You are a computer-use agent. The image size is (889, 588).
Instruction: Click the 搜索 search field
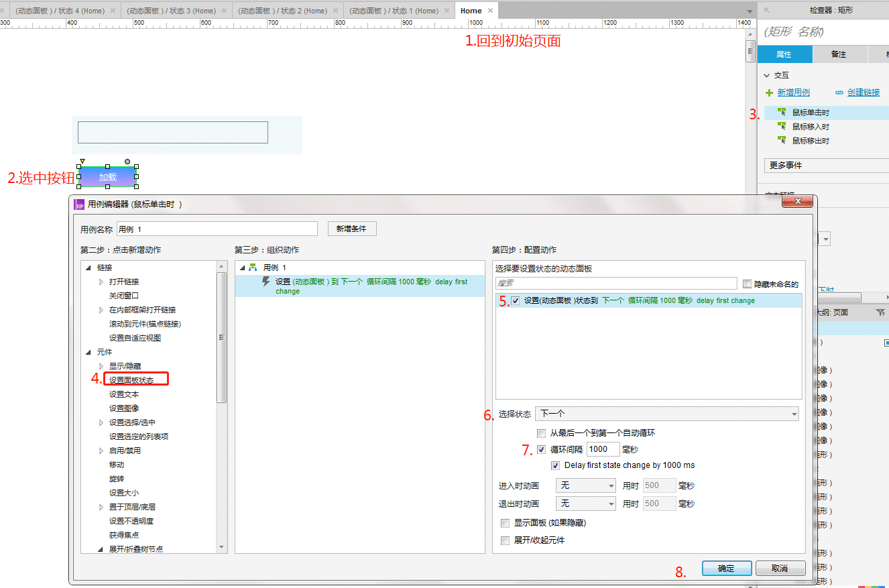pos(616,283)
